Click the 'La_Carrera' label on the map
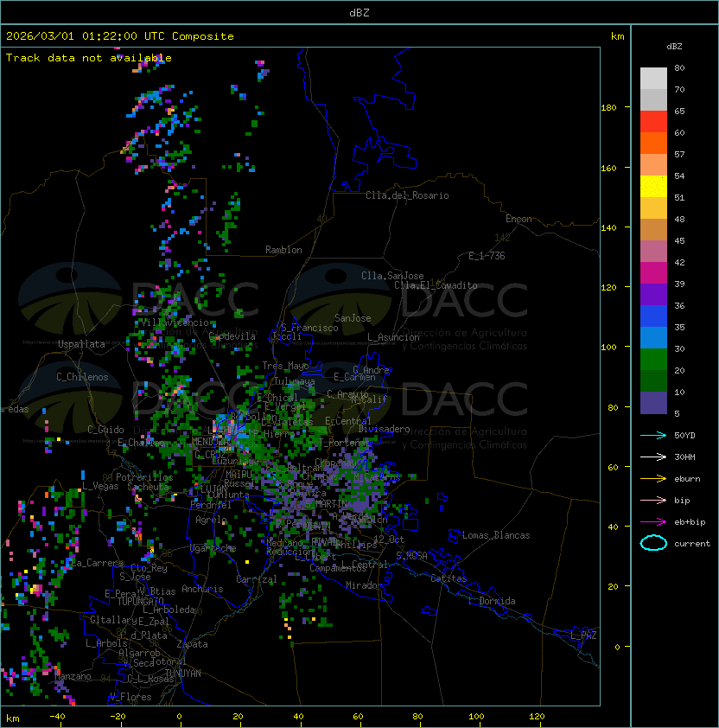 click(98, 563)
